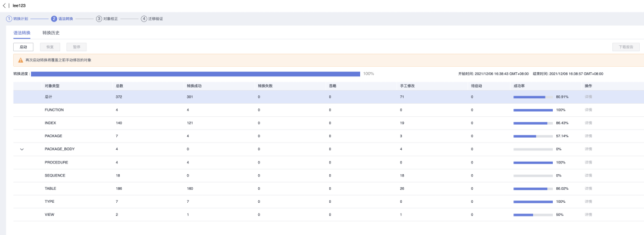Open 详情 for the SEQUENCE row
Image resolution: width=644 pixels, height=235 pixels.
pos(588,175)
